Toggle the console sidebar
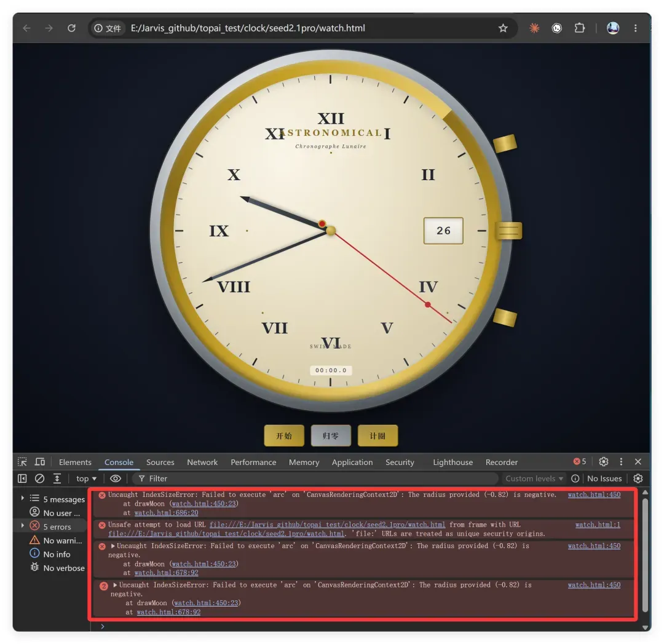Screen dimensions: 664x644 [22, 479]
